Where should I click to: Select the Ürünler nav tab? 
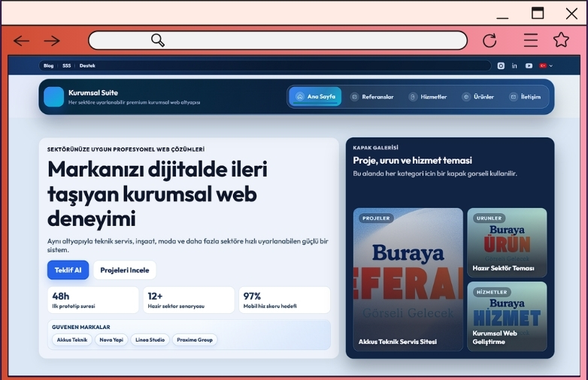[x=478, y=97]
